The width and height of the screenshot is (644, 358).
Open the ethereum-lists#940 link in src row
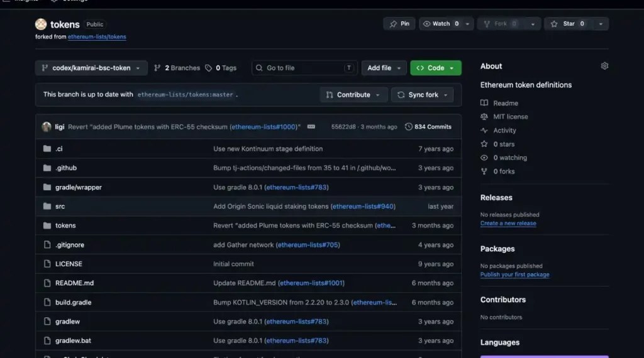point(363,206)
